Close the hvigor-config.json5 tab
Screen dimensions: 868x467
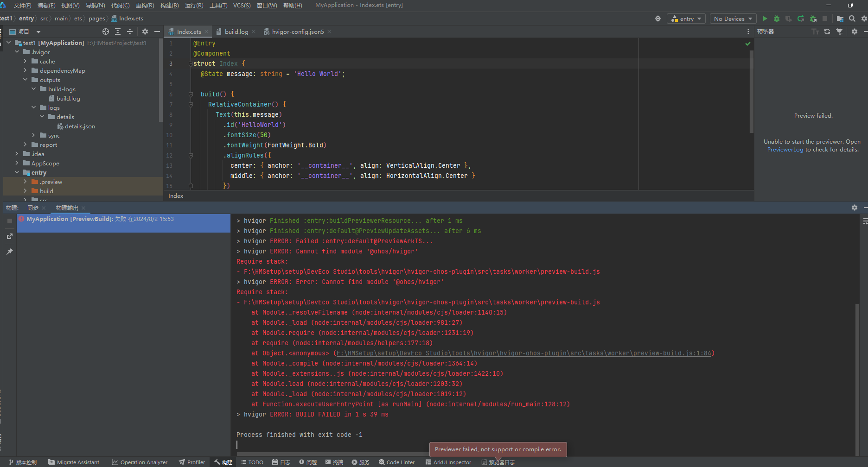(329, 32)
